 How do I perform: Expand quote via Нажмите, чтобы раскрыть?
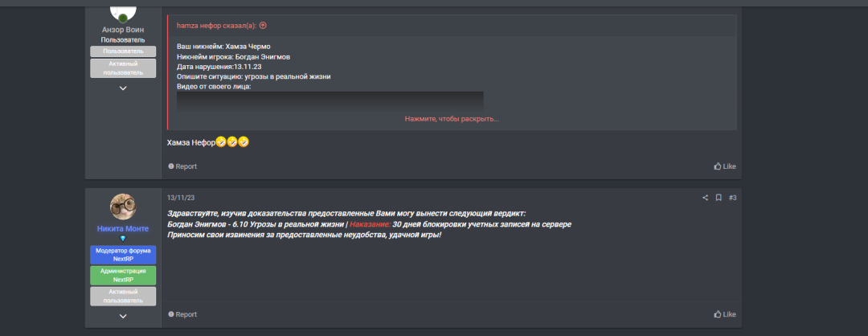pyautogui.click(x=452, y=119)
